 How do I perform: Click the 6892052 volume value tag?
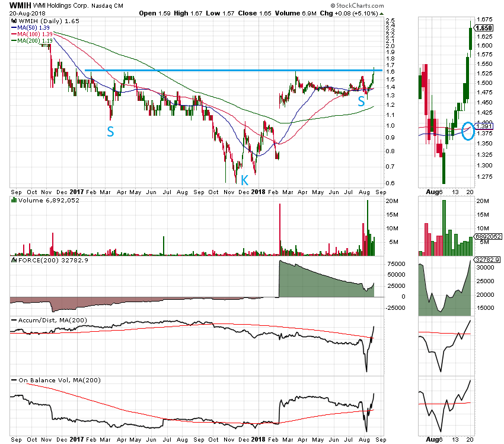coord(488,236)
